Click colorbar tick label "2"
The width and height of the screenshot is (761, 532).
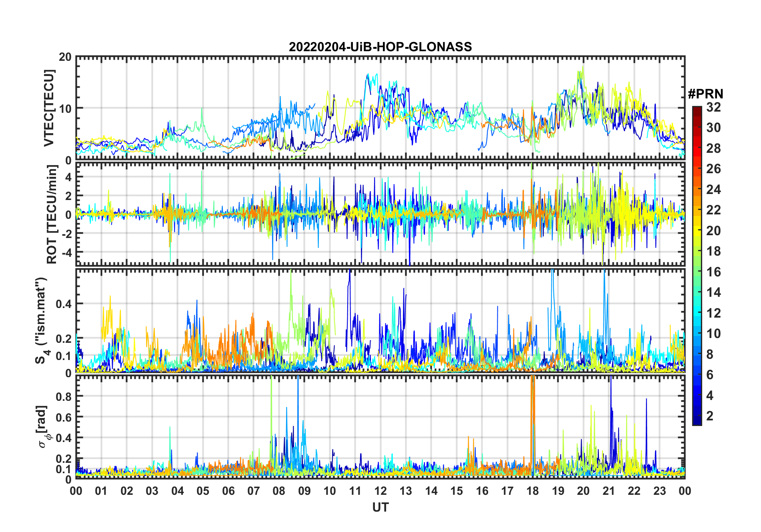click(x=710, y=416)
